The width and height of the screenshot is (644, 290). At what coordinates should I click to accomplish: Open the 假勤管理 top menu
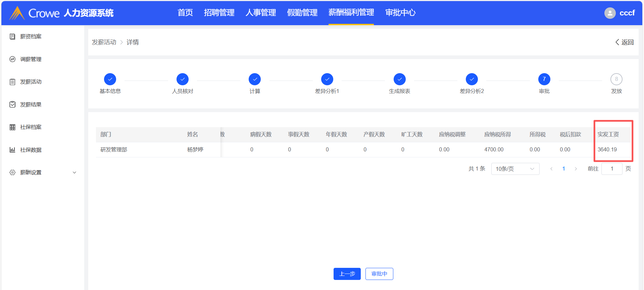[302, 13]
